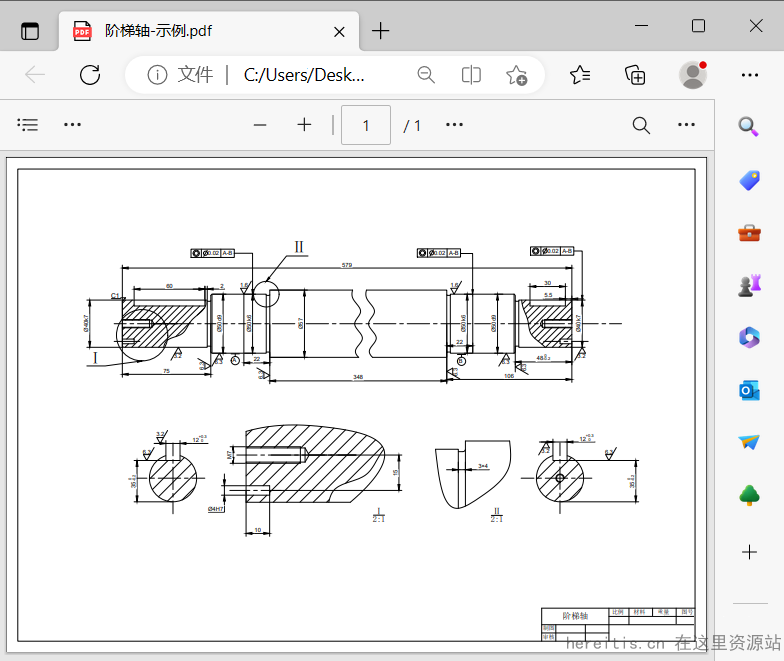The image size is (784, 661).
Task: Open the tab actions menu icon
Action: point(30,31)
